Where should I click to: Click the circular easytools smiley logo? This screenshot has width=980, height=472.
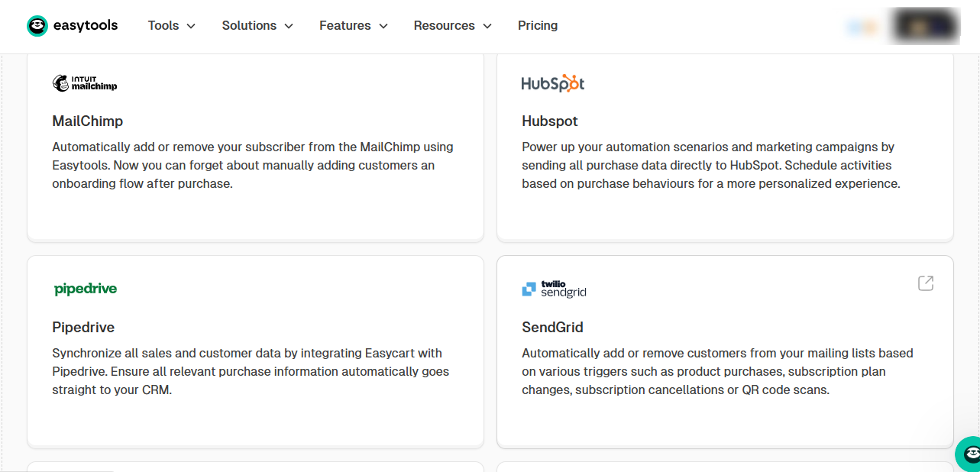pos(36,25)
